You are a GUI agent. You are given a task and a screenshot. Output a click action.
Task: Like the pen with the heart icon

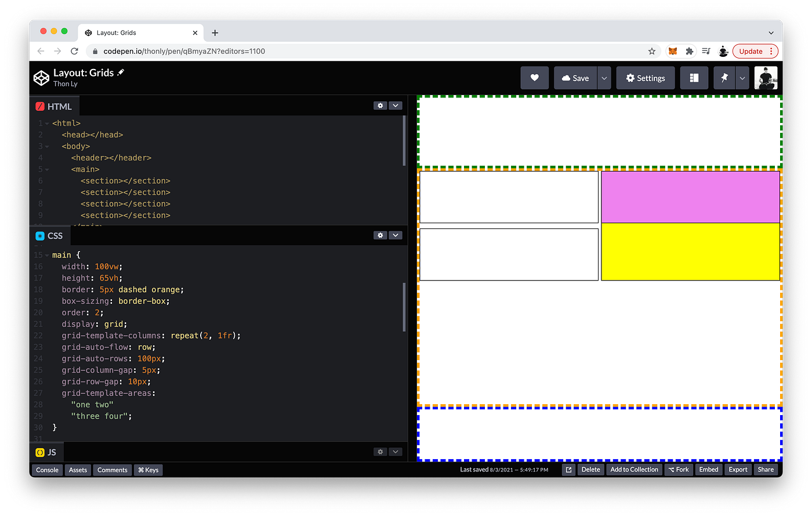[x=534, y=77]
